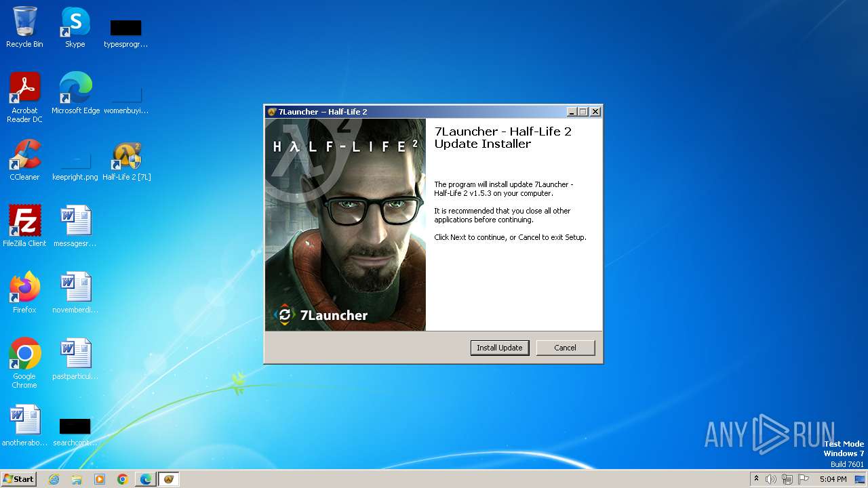Select the keepright.png file icon
The height and width of the screenshot is (488, 868).
pyautogui.click(x=75, y=165)
